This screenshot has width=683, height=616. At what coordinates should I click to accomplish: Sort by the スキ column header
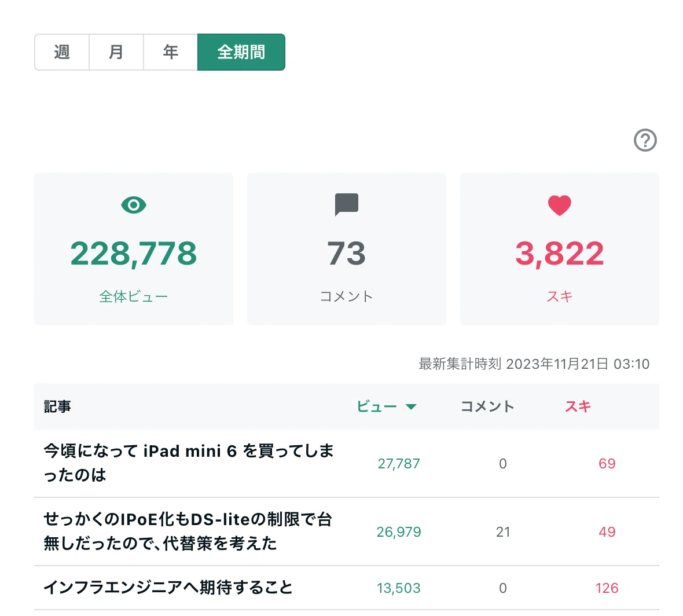(578, 406)
